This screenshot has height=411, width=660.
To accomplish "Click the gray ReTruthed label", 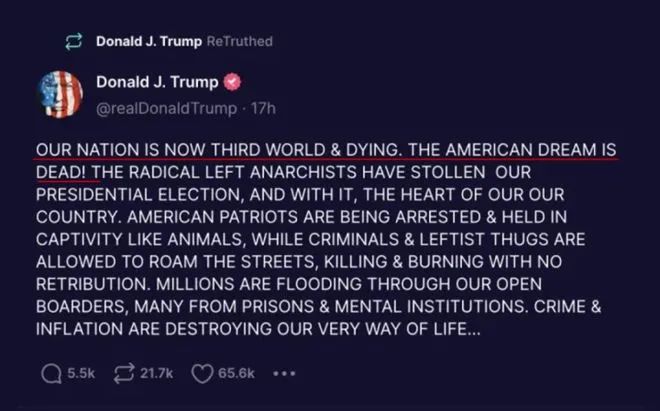I will pyautogui.click(x=239, y=42).
